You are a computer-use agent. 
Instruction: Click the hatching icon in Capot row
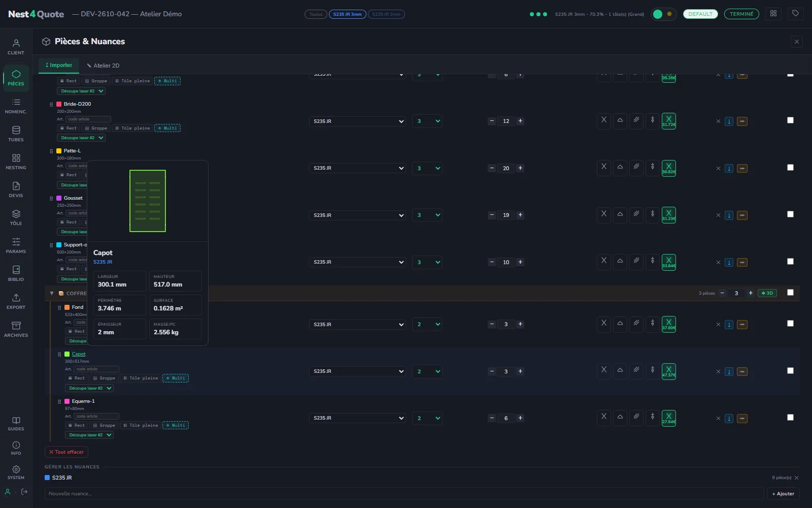(x=636, y=370)
